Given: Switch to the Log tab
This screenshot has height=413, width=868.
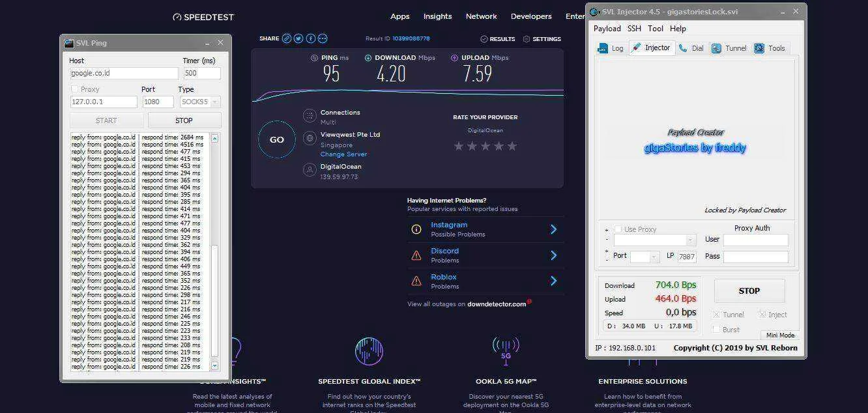Looking at the screenshot, I should (x=611, y=48).
